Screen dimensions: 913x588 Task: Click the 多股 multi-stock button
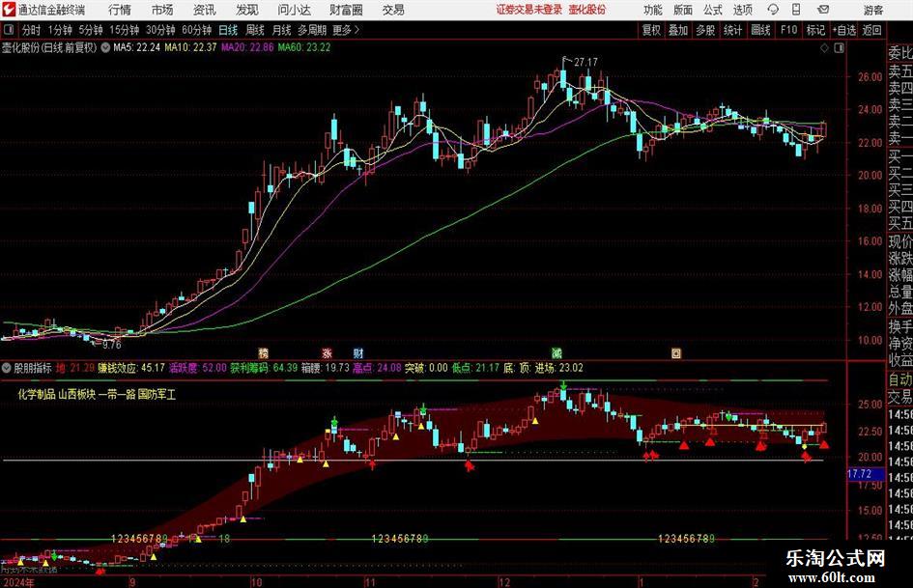(x=705, y=30)
